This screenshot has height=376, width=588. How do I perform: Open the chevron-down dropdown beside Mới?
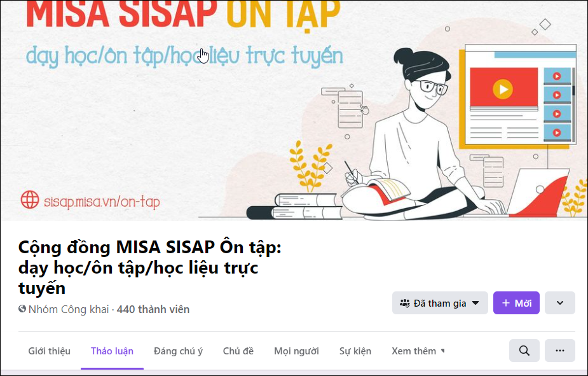pos(559,303)
